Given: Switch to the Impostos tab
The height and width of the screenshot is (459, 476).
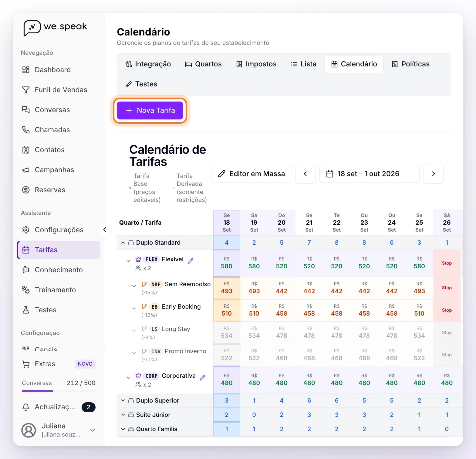Looking at the screenshot, I should click(256, 64).
